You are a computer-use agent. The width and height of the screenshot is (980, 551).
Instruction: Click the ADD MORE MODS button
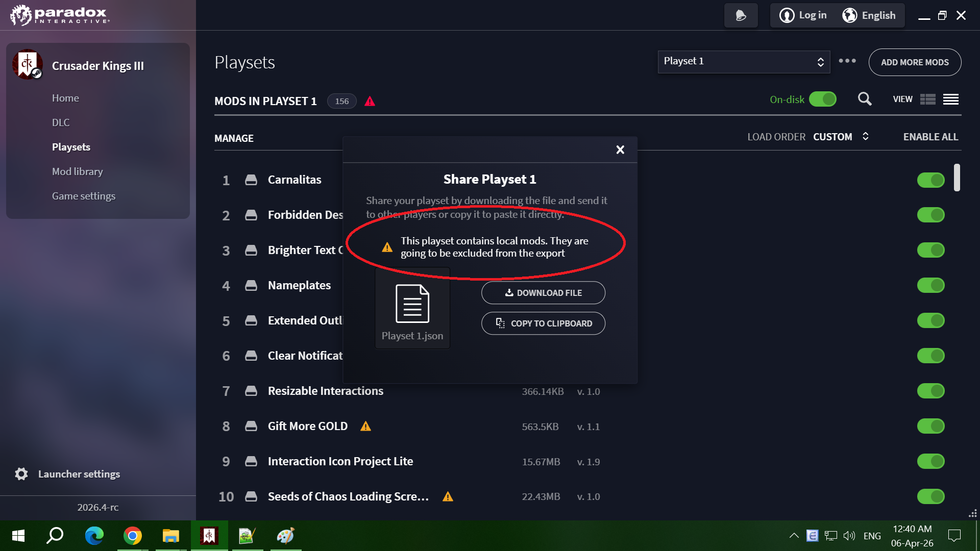(915, 62)
